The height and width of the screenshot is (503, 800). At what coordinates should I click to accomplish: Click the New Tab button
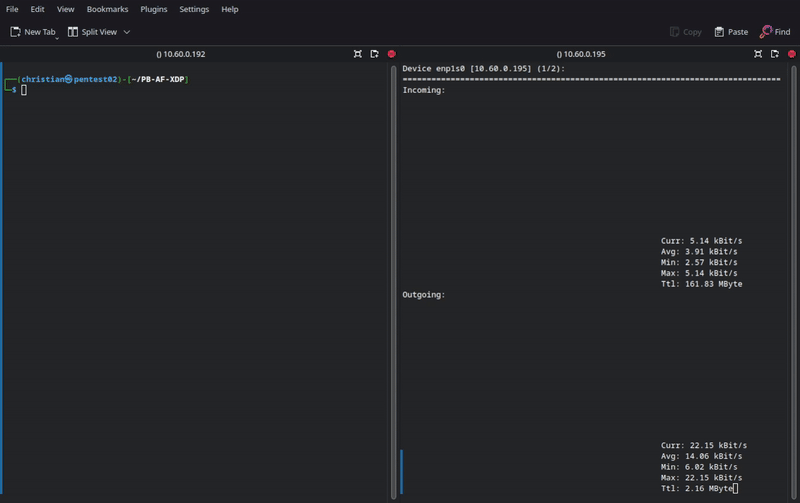tap(33, 32)
